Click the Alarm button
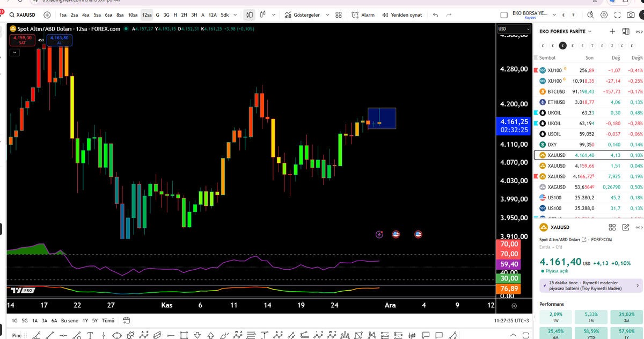The width and height of the screenshot is (644, 339). click(363, 15)
